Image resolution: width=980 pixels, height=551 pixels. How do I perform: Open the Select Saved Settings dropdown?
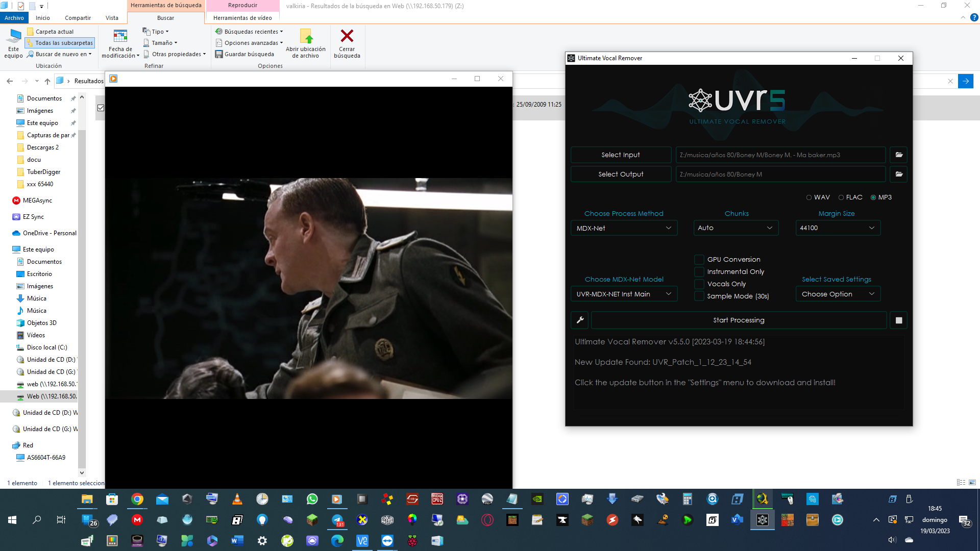(838, 294)
